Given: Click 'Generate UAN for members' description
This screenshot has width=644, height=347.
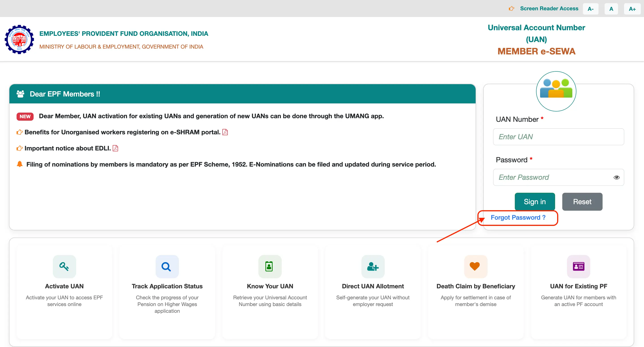Looking at the screenshot, I should pos(578,301).
